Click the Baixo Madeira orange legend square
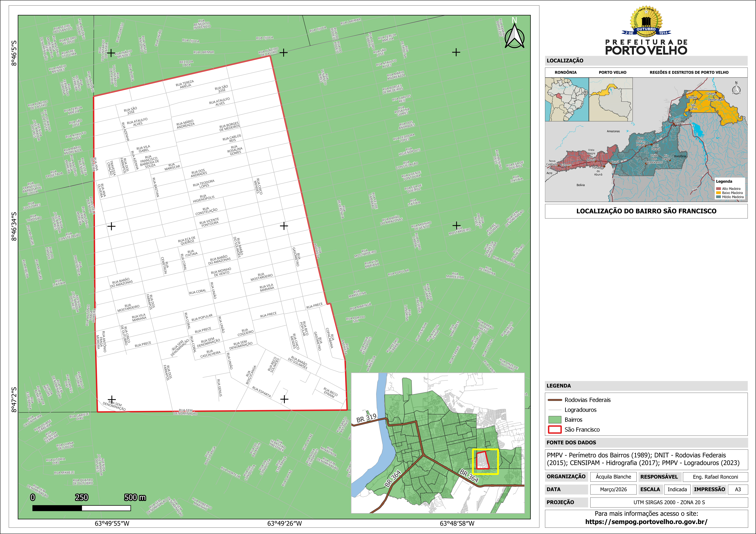This screenshot has height=534, width=756. 718,193
